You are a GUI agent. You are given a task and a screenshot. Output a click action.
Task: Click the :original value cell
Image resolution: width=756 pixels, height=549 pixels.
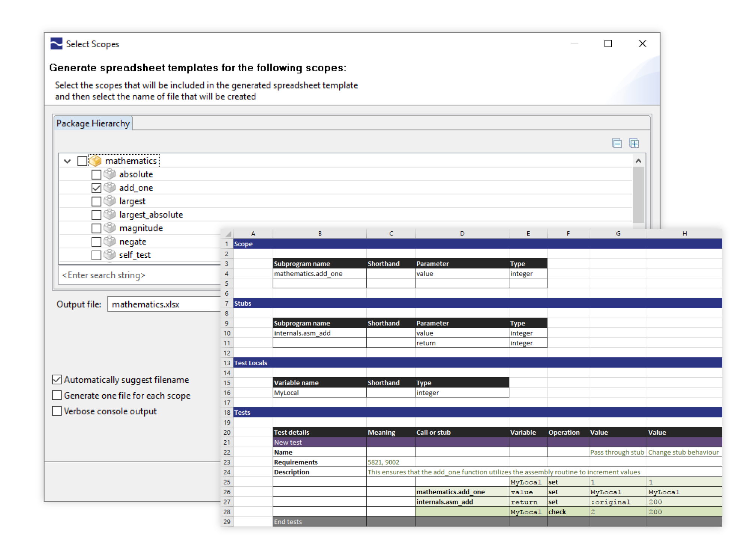[618, 502]
